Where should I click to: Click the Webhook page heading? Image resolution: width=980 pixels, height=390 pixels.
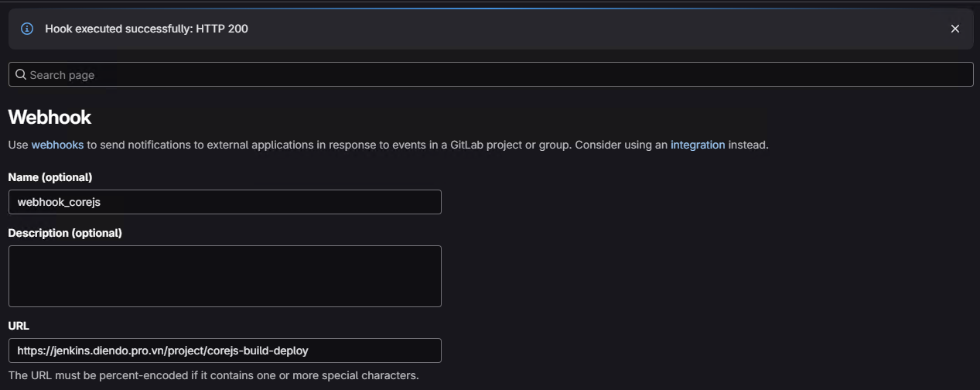point(50,118)
